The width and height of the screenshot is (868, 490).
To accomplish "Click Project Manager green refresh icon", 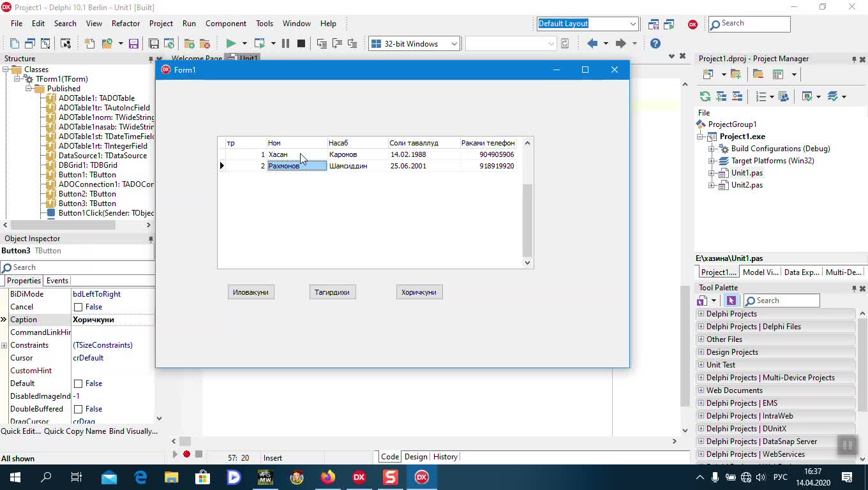I will point(705,96).
